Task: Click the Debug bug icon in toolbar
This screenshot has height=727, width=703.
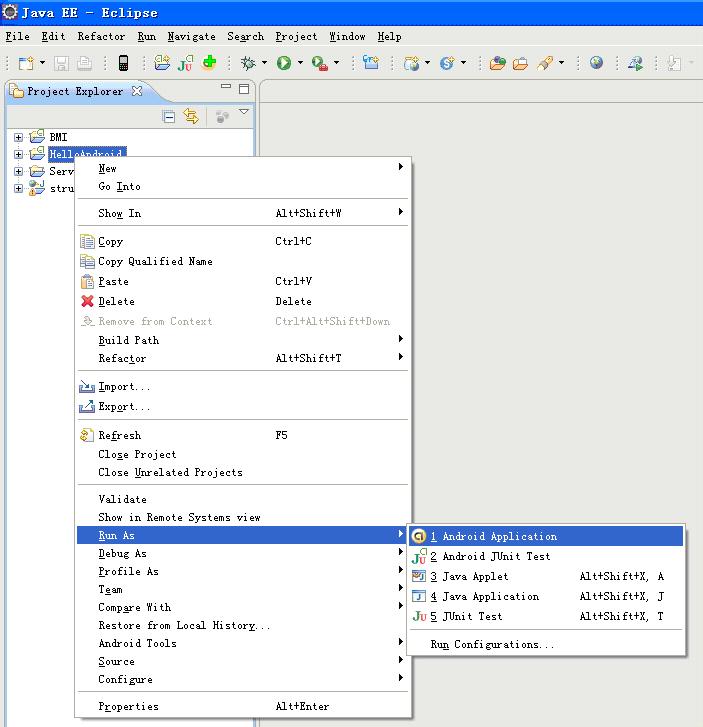Action: pyautogui.click(x=248, y=63)
